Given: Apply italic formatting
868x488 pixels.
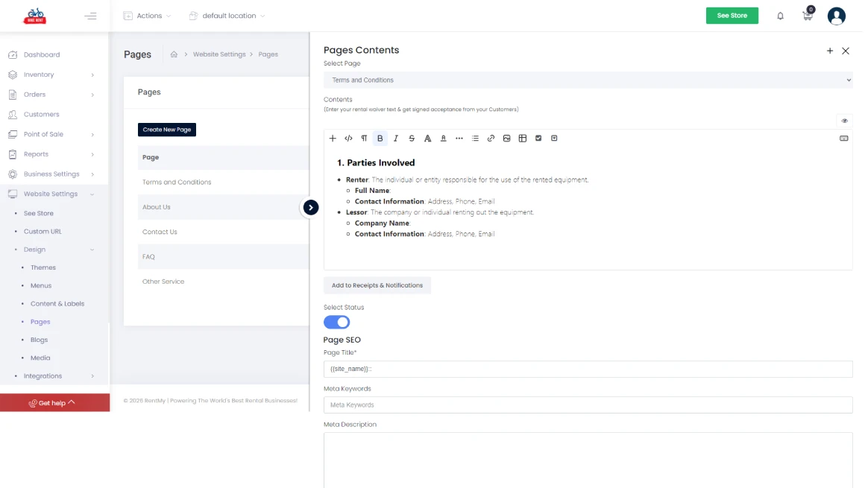Looking at the screenshot, I should (x=396, y=138).
